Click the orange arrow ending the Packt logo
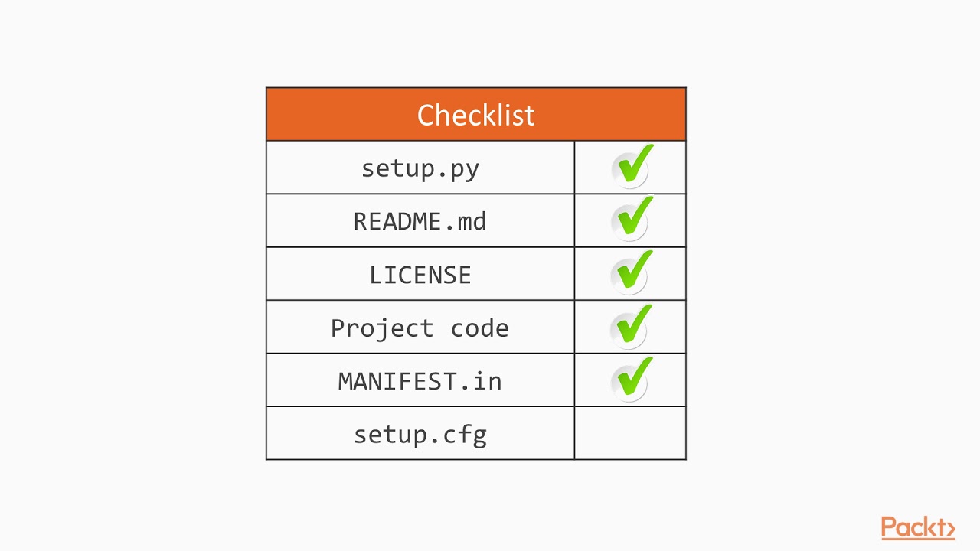 949,529
